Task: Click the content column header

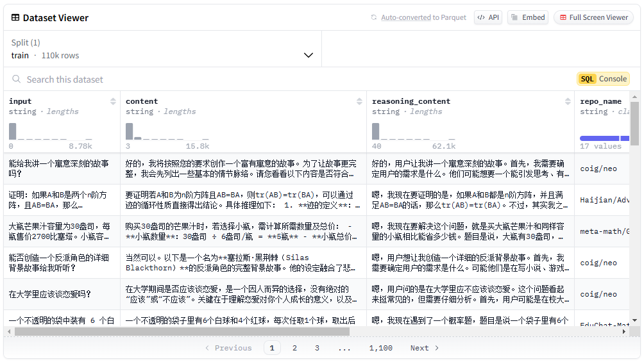Action: tap(142, 101)
